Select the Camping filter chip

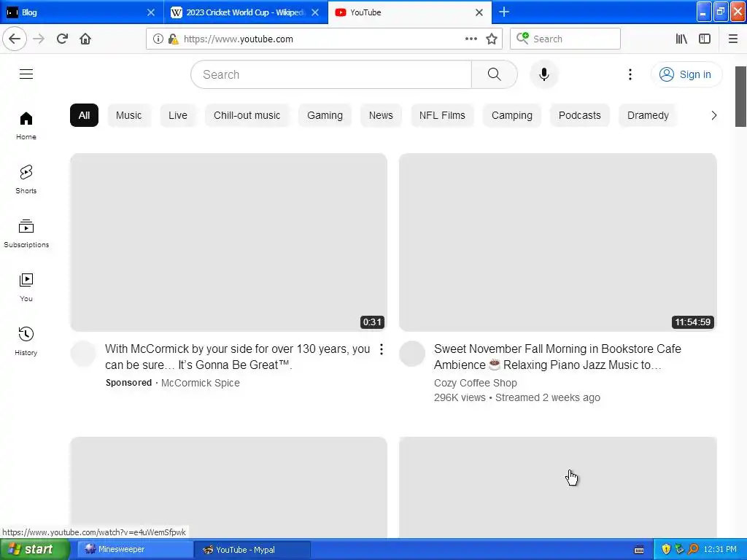(x=511, y=115)
